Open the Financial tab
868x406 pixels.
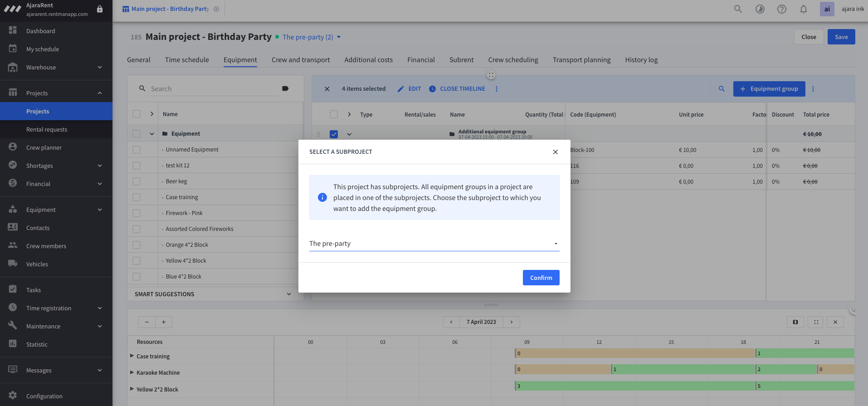click(x=421, y=60)
